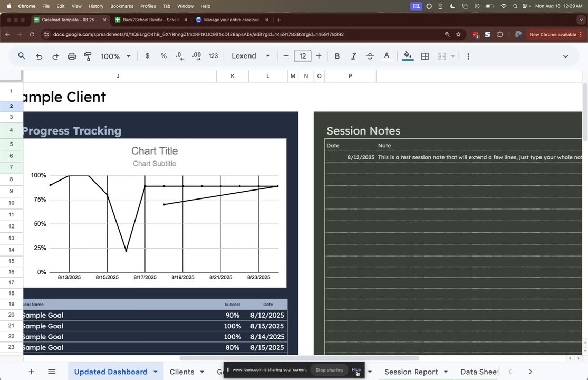Open the History menu in menu bar
The height and width of the screenshot is (380, 588).
click(x=96, y=6)
